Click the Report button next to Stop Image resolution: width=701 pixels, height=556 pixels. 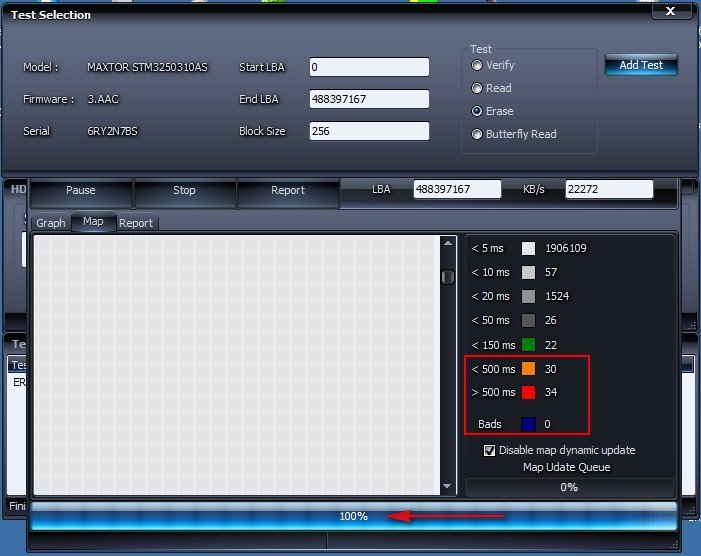pyautogui.click(x=288, y=190)
